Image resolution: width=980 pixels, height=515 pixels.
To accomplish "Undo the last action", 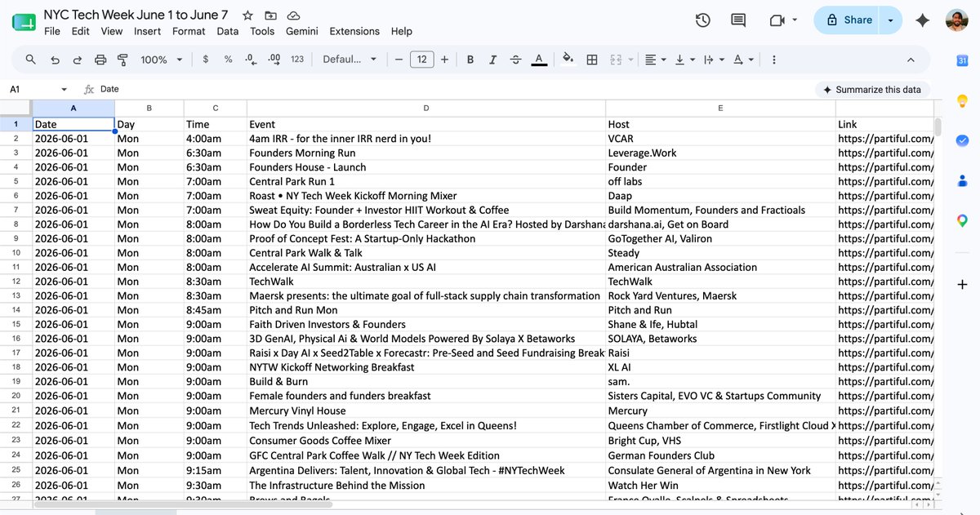I will (x=55, y=60).
